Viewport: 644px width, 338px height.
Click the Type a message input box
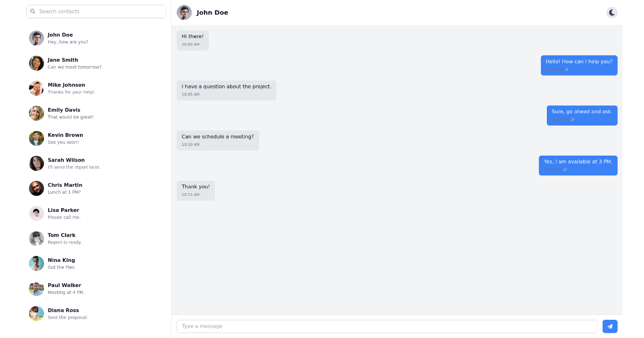(x=386, y=326)
